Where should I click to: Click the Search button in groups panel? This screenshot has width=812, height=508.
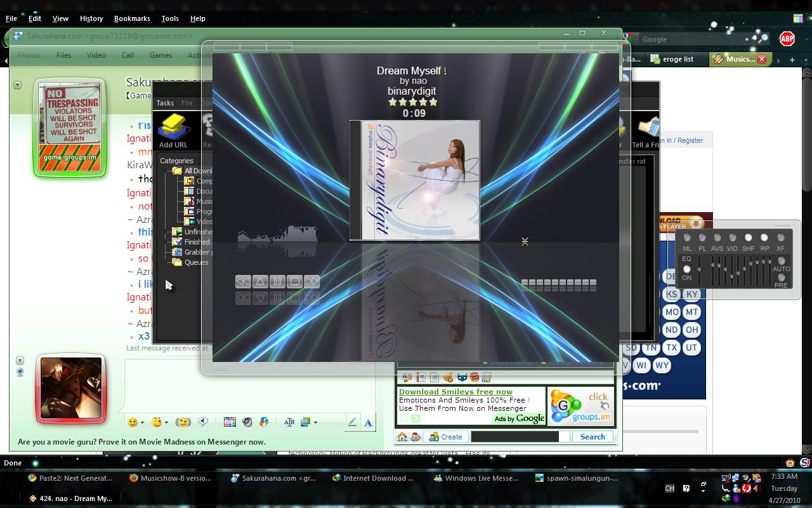[x=593, y=437]
